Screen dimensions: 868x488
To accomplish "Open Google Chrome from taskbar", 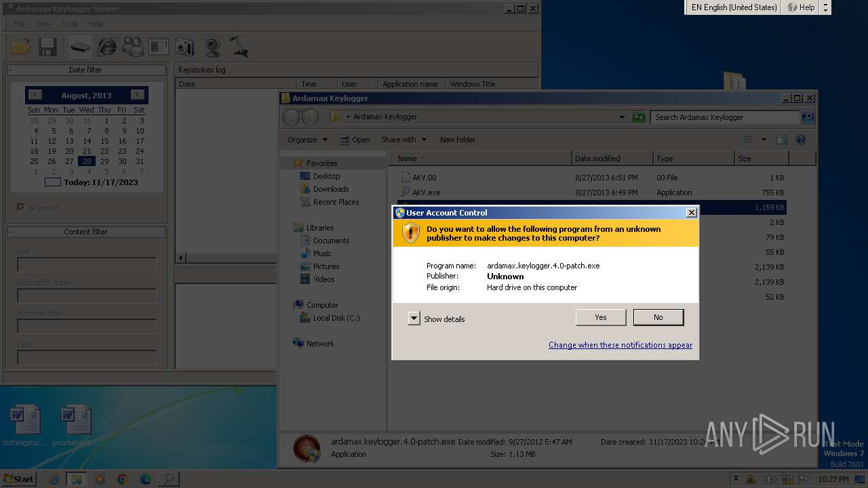I will click(x=122, y=479).
